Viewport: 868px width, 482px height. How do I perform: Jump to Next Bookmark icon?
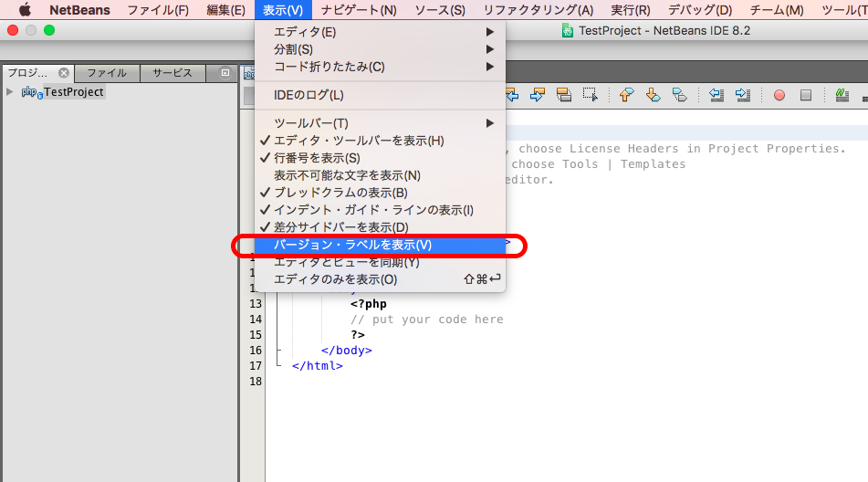pyautogui.click(x=654, y=95)
